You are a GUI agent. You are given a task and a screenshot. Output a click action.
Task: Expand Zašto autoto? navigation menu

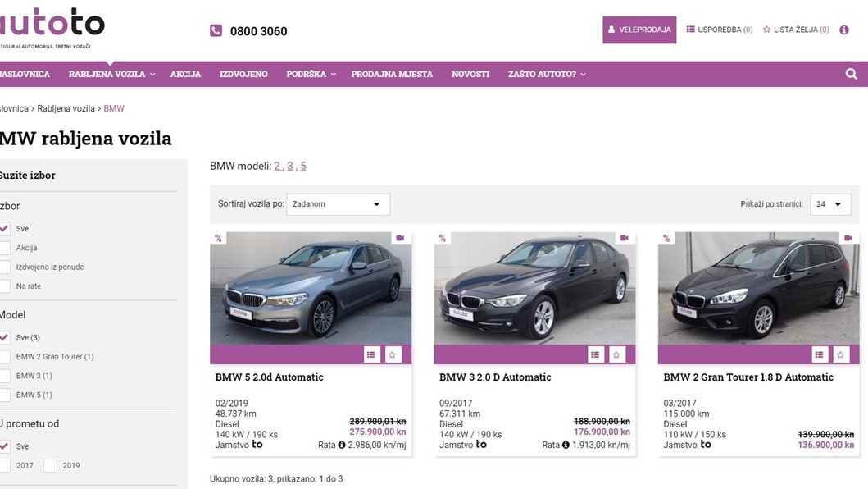pos(547,74)
